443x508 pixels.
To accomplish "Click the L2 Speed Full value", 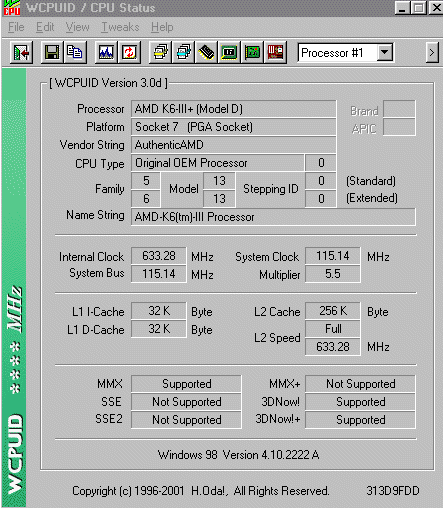I will [333, 329].
